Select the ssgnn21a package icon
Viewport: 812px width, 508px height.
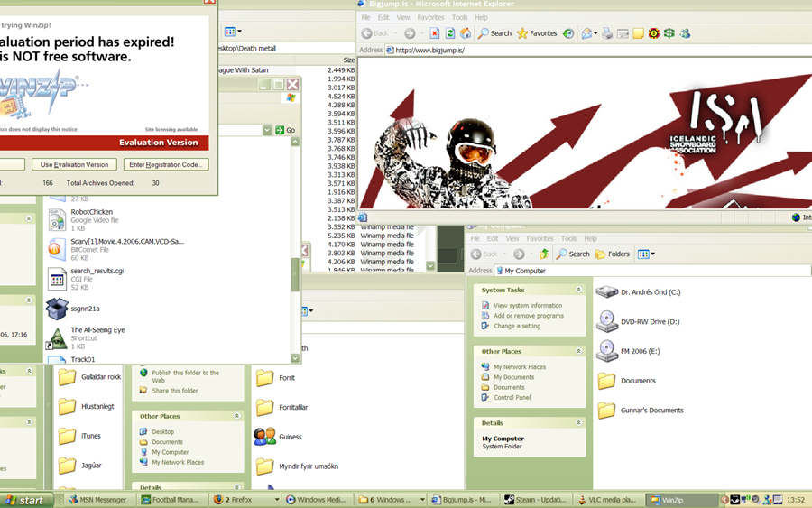click(x=72, y=309)
